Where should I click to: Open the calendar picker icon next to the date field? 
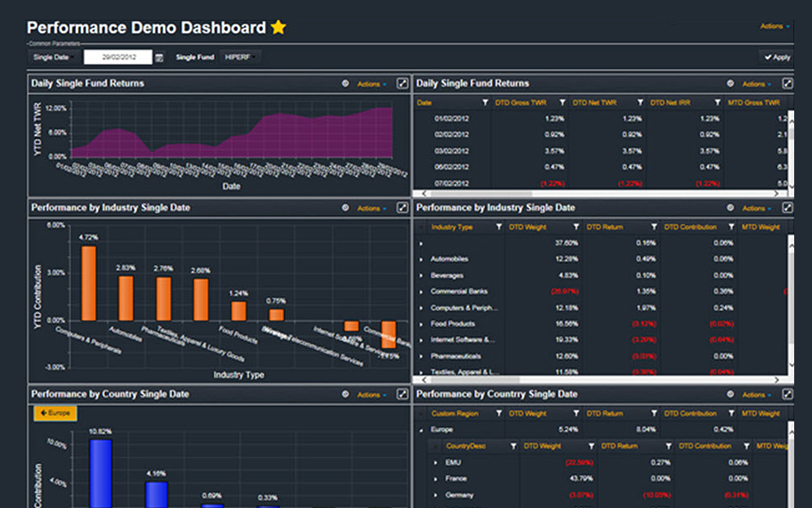pos(160,58)
